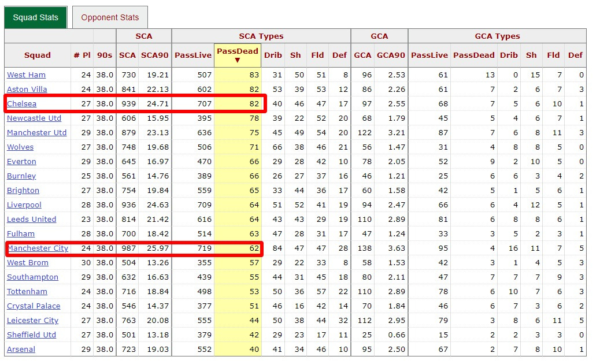The height and width of the screenshot is (364, 600).
Task: Sort by the SCA90 column header
Action: click(154, 55)
